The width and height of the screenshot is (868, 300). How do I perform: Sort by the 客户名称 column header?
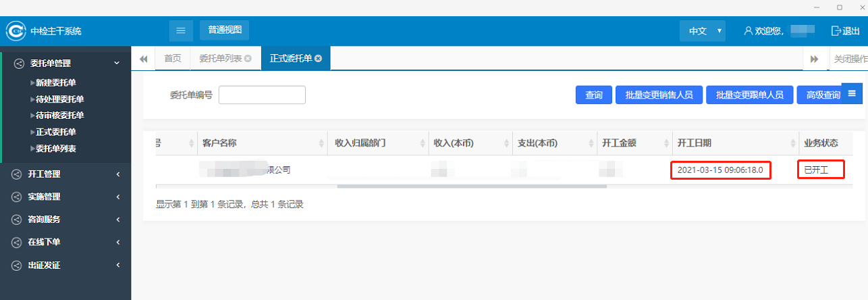262,143
